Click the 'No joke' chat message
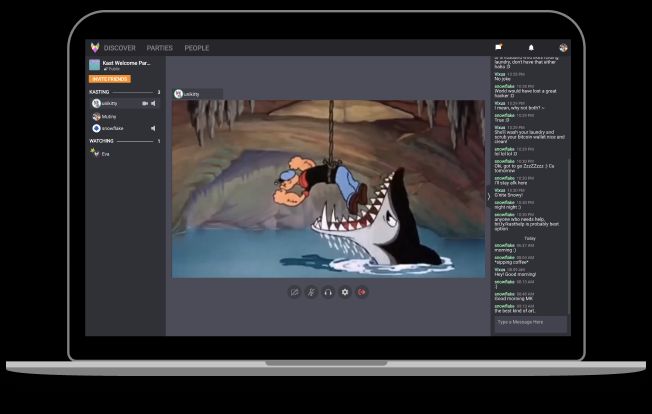This screenshot has height=414, width=652. (x=502, y=79)
